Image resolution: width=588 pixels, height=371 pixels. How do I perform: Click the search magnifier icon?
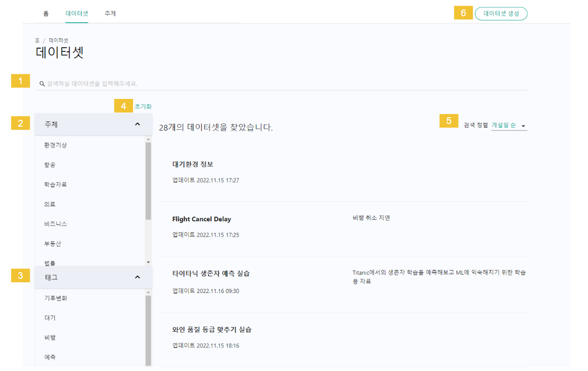pos(42,83)
